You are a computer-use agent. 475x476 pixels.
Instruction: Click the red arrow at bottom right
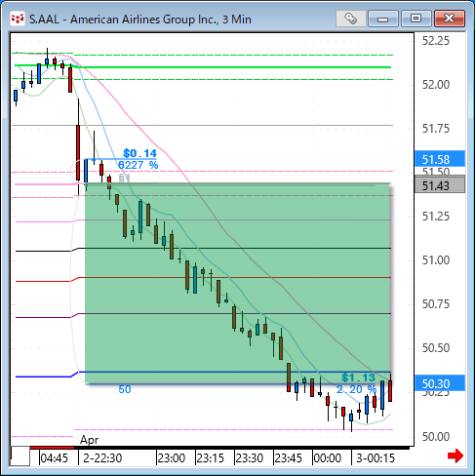tap(455, 456)
